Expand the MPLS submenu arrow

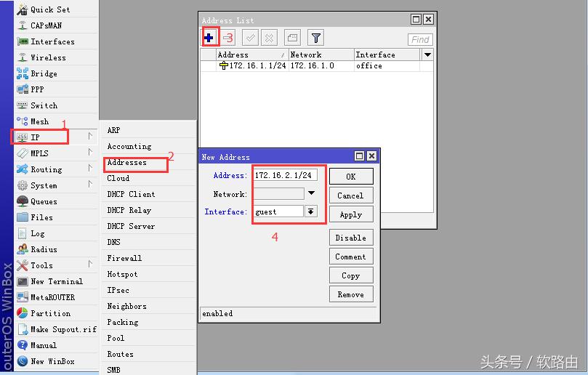[x=90, y=152]
